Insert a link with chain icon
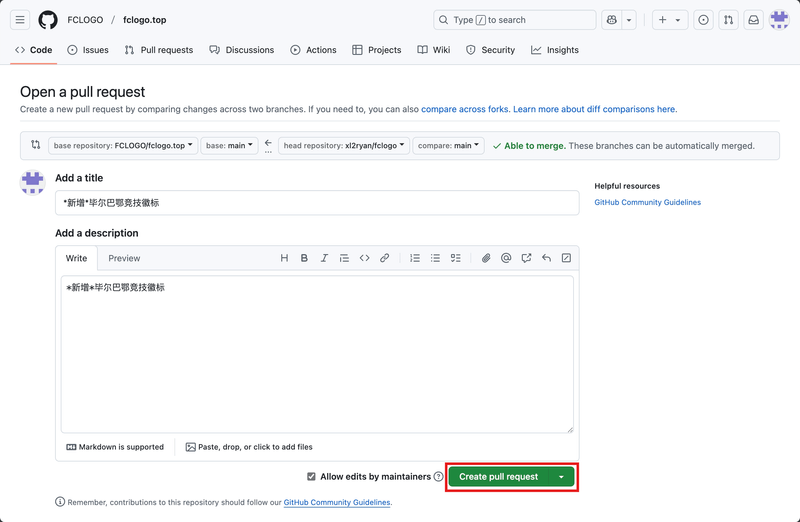This screenshot has width=800, height=522. coord(384,258)
